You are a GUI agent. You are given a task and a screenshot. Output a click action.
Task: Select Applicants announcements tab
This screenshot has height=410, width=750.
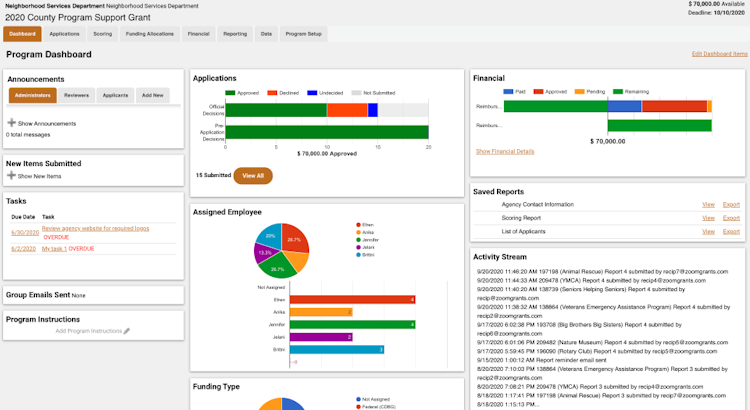[115, 95]
